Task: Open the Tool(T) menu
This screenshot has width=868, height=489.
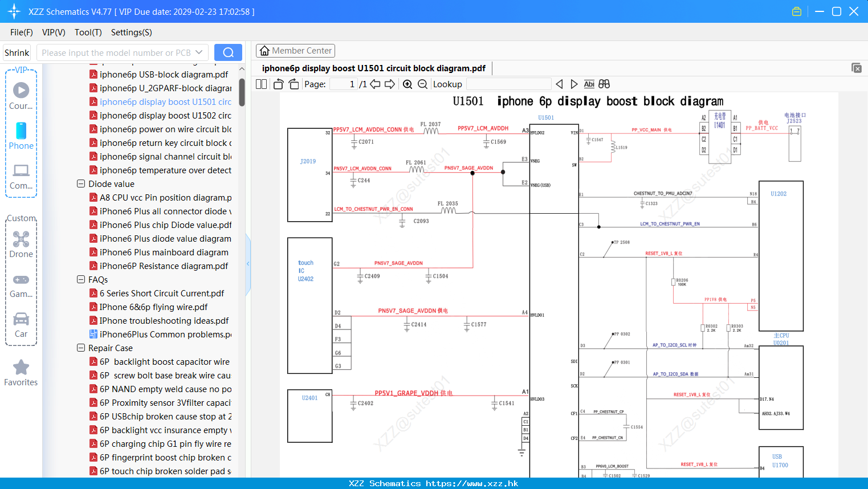Action: tap(88, 32)
